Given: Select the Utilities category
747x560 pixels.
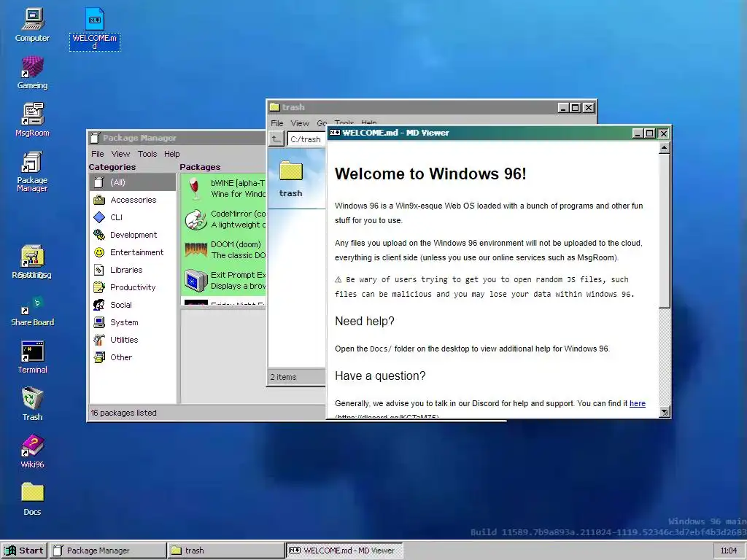Looking at the screenshot, I should coord(133,340).
